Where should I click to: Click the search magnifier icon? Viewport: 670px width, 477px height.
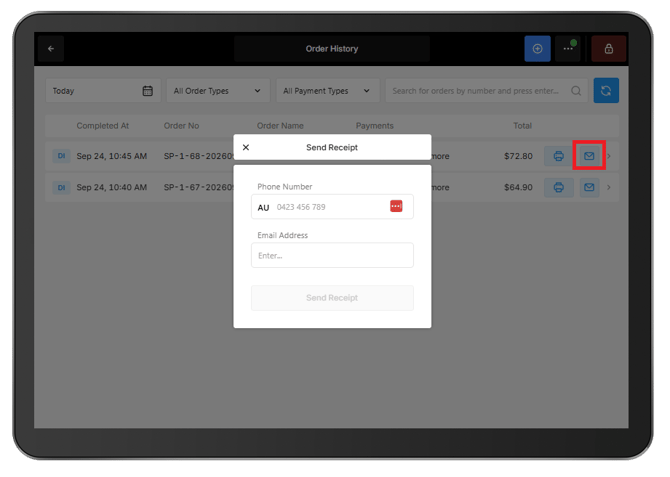point(576,91)
